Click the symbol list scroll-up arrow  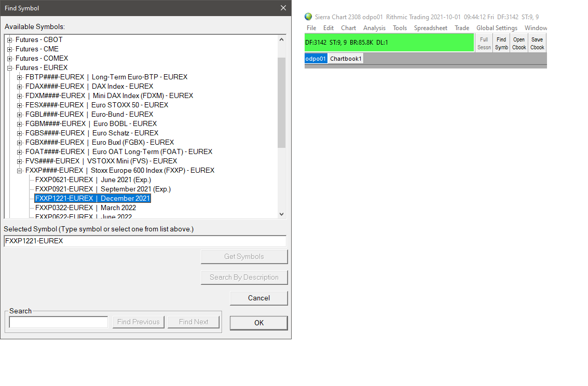tap(282, 39)
